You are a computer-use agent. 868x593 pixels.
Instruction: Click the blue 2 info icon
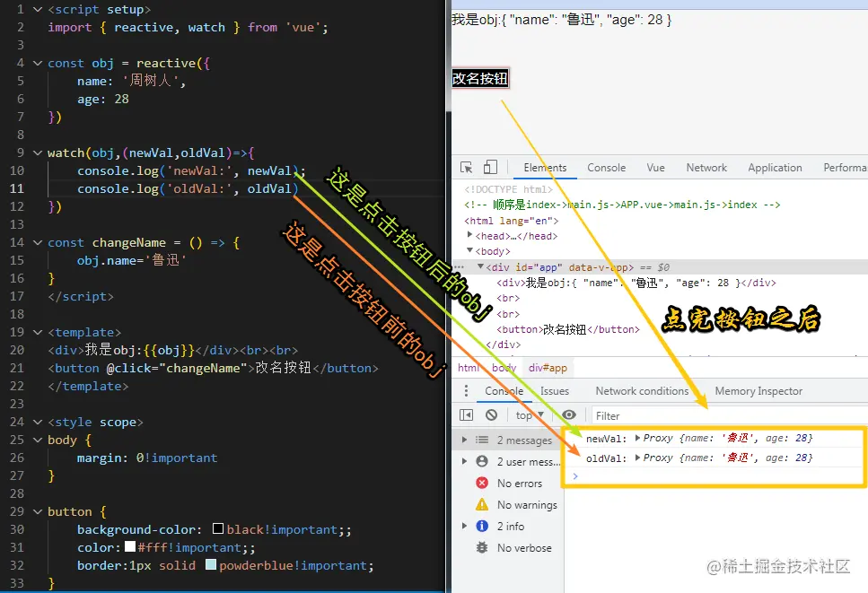click(x=482, y=526)
